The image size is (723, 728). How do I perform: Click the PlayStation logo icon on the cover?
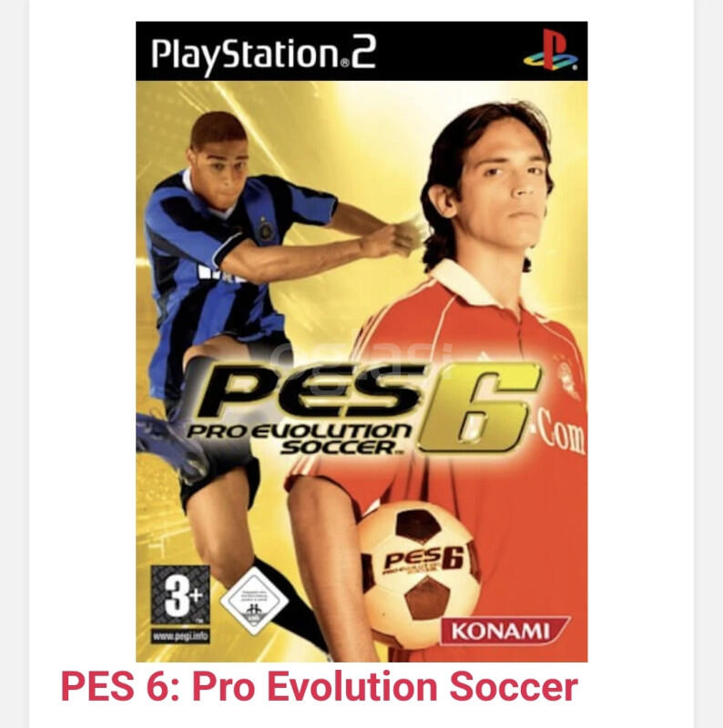[x=551, y=50]
